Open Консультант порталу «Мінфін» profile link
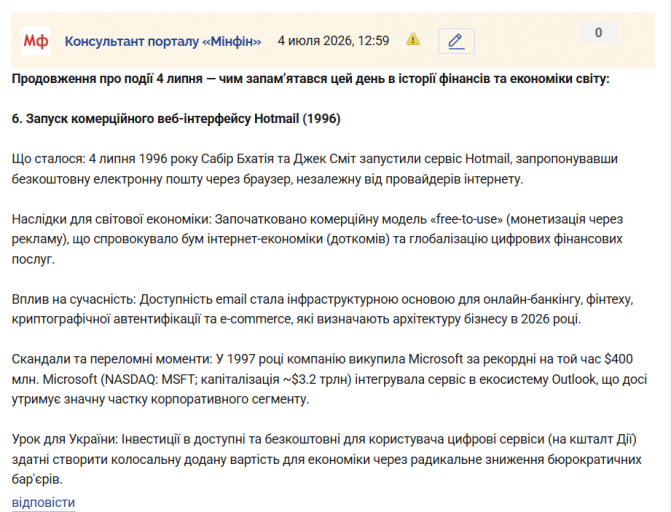This screenshot has width=671, height=512. pyautogui.click(x=163, y=41)
